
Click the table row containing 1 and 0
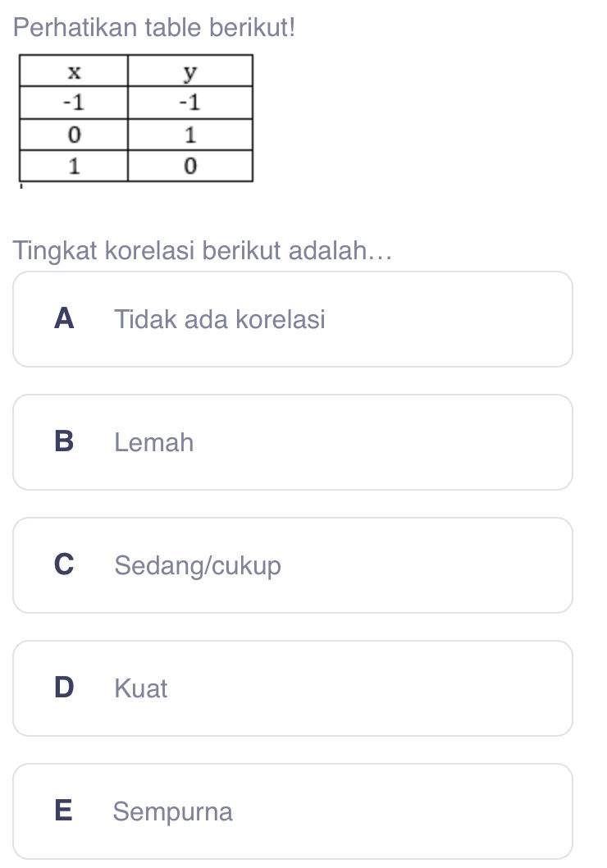(x=134, y=164)
